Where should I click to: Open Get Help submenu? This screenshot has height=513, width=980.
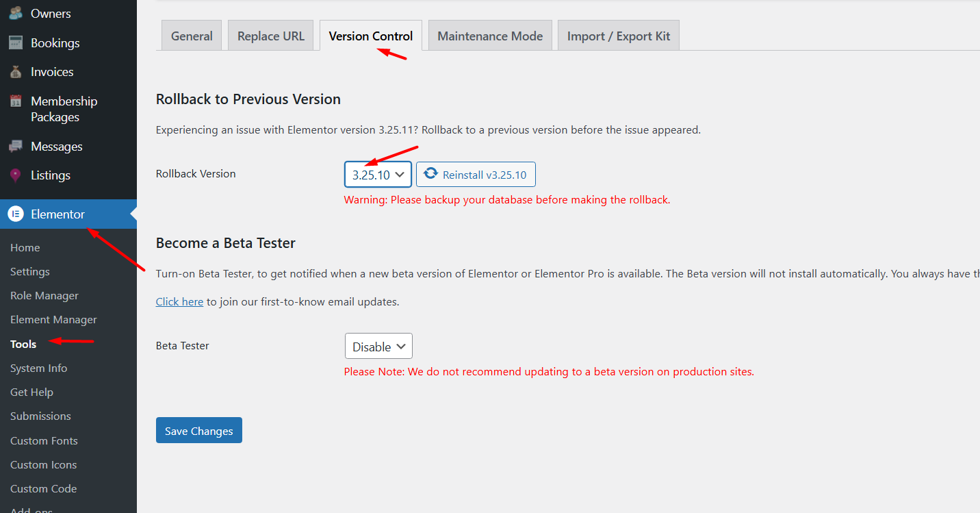tap(31, 392)
